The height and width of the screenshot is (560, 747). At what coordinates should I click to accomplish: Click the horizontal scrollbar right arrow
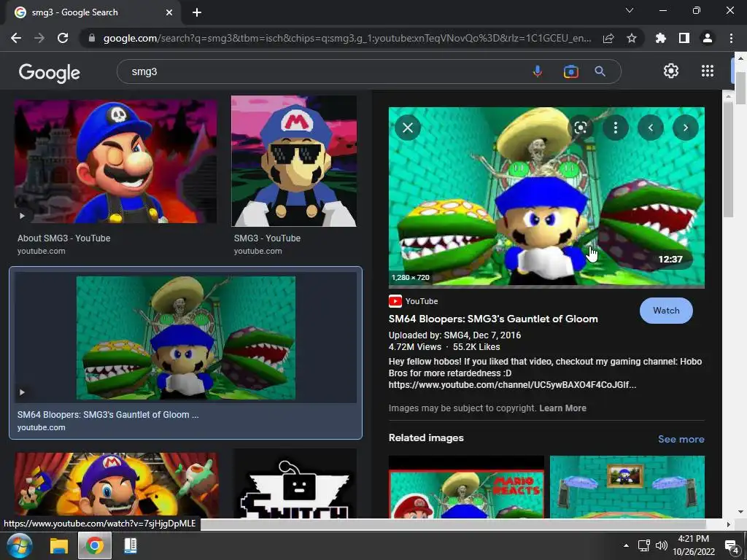[x=729, y=524]
